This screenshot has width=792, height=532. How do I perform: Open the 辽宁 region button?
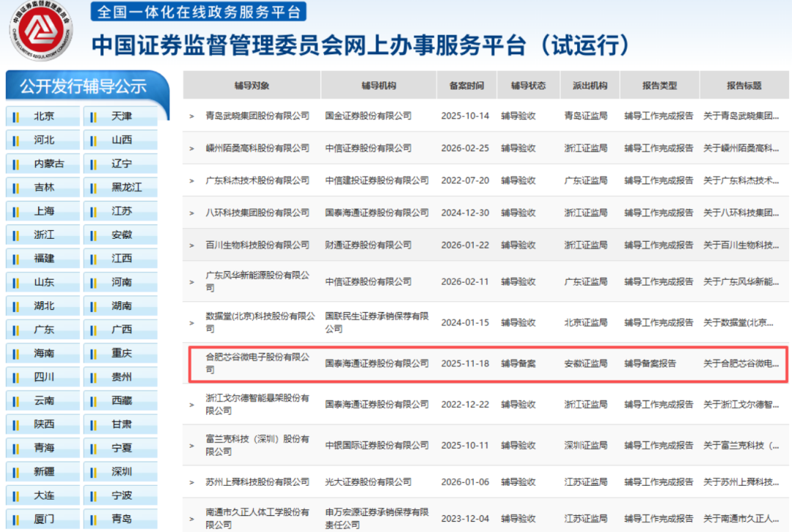pyautogui.click(x=121, y=163)
